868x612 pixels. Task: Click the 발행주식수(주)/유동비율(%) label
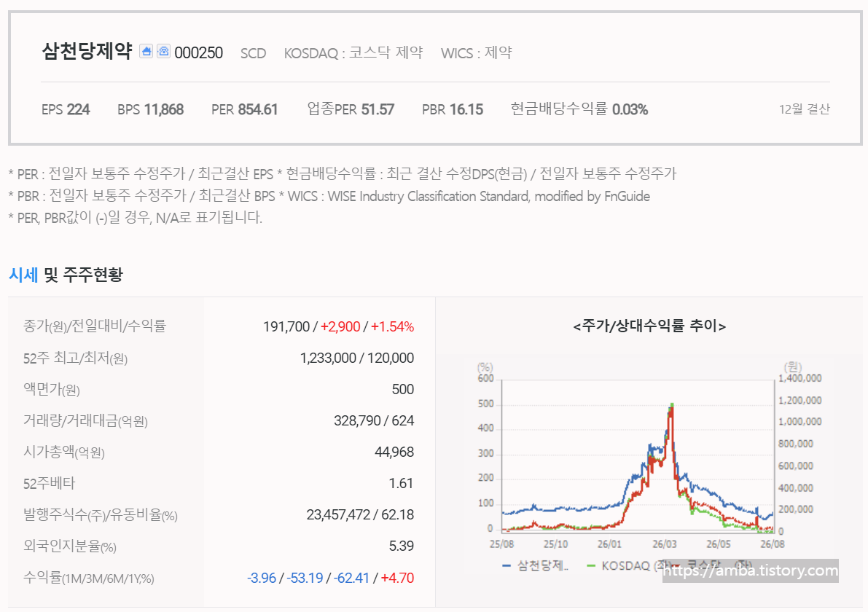click(x=100, y=515)
